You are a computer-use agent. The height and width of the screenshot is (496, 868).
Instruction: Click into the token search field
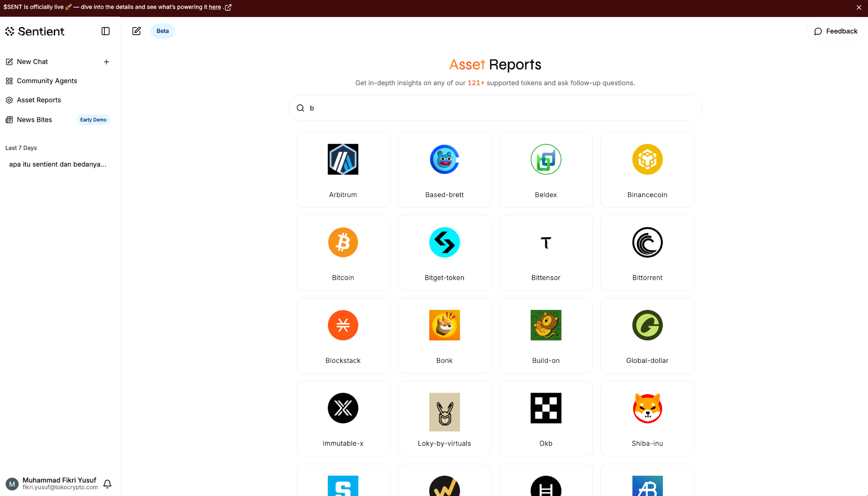(495, 108)
